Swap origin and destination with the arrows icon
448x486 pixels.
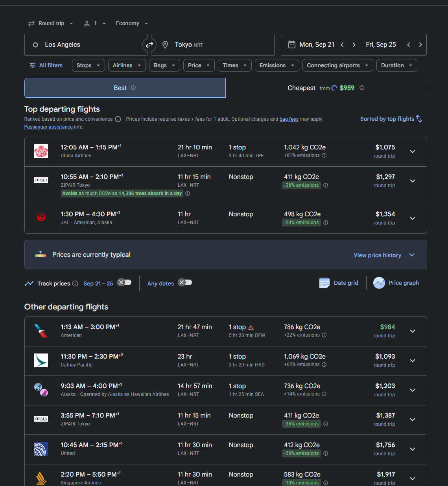[149, 45]
